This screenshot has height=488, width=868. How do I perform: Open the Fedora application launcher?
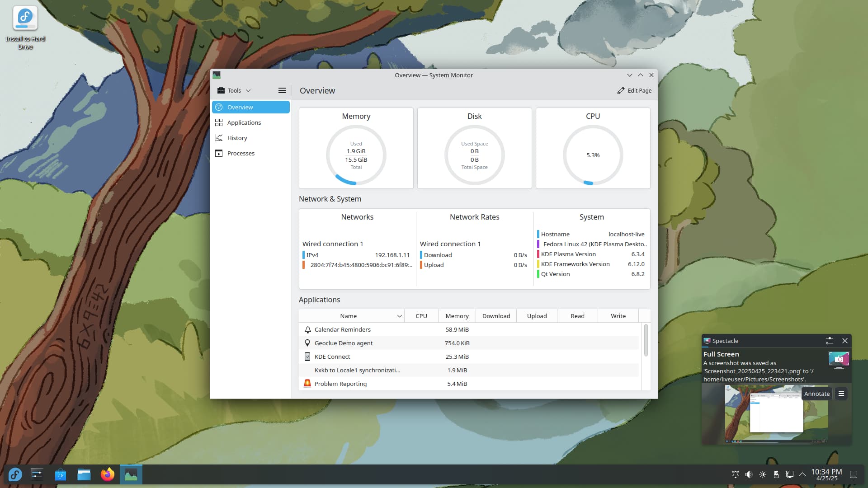coord(15,474)
